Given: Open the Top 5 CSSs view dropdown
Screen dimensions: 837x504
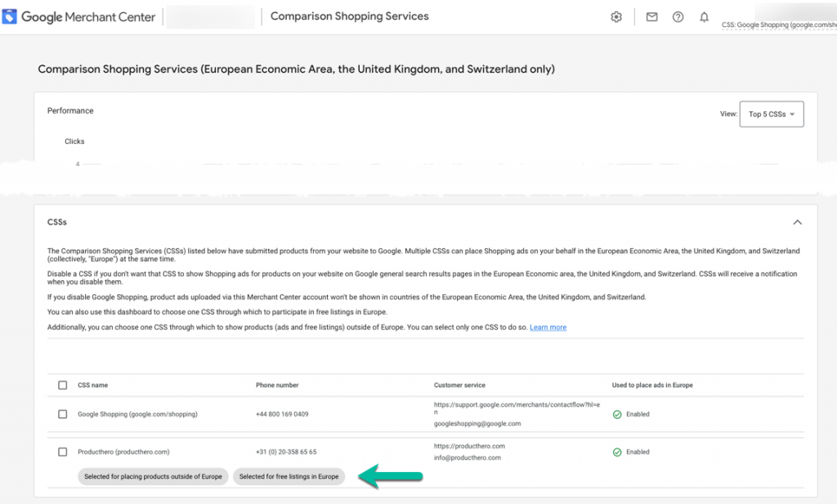Looking at the screenshot, I should (772, 114).
